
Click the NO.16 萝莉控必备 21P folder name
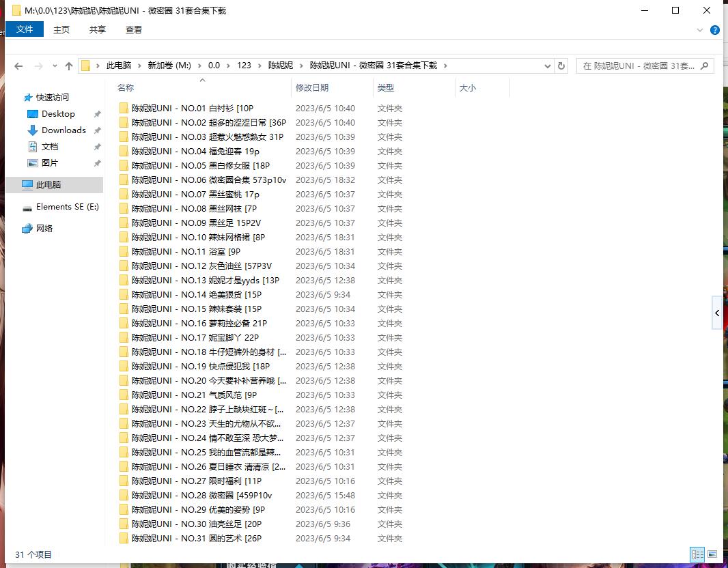coord(199,324)
